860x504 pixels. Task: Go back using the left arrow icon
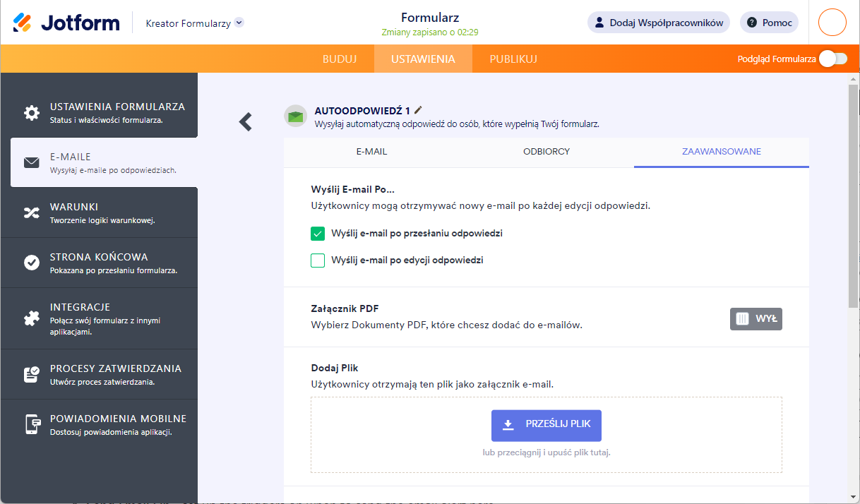pos(245,122)
